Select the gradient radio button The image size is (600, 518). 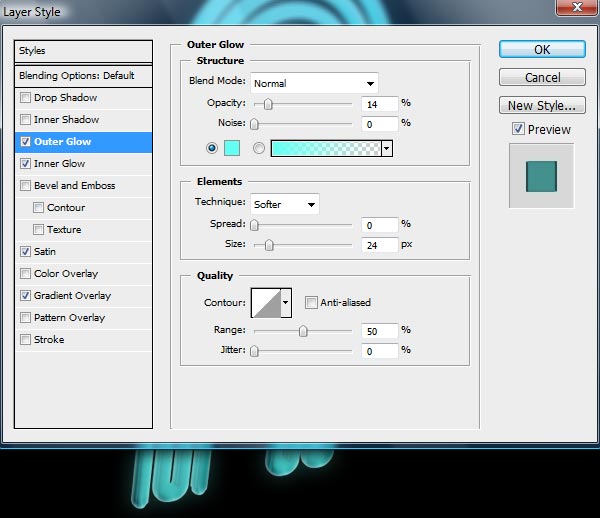259,148
